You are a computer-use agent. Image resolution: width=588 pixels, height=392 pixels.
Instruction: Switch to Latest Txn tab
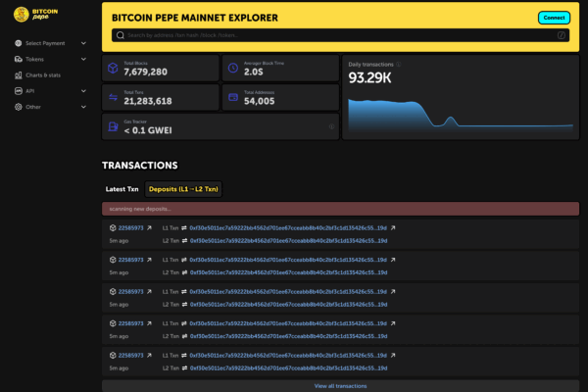[122, 189]
